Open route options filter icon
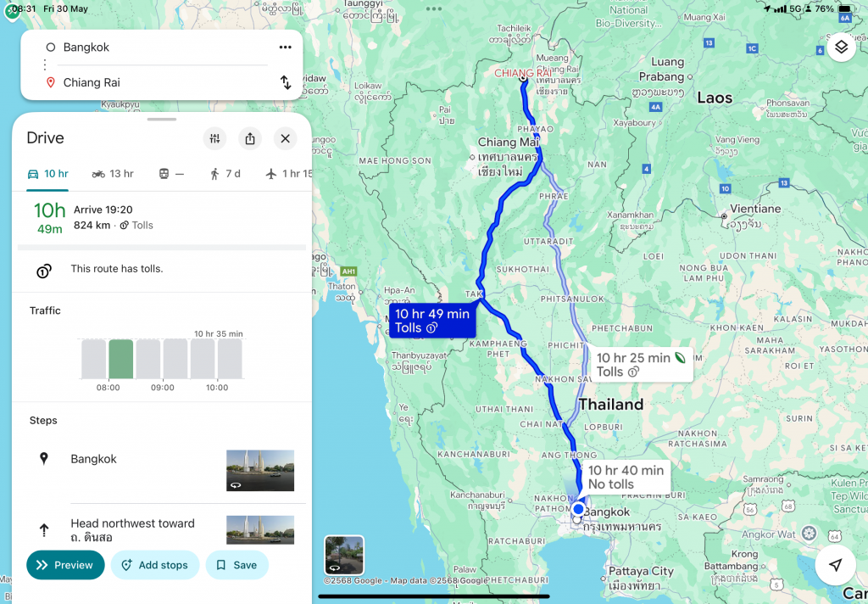The height and width of the screenshot is (604, 868). pyautogui.click(x=214, y=138)
